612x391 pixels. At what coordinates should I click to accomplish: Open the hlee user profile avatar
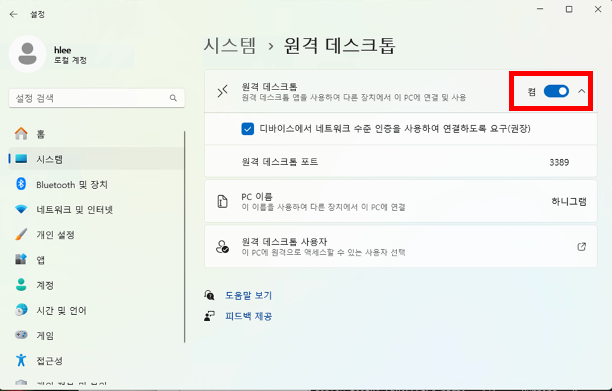[x=27, y=54]
